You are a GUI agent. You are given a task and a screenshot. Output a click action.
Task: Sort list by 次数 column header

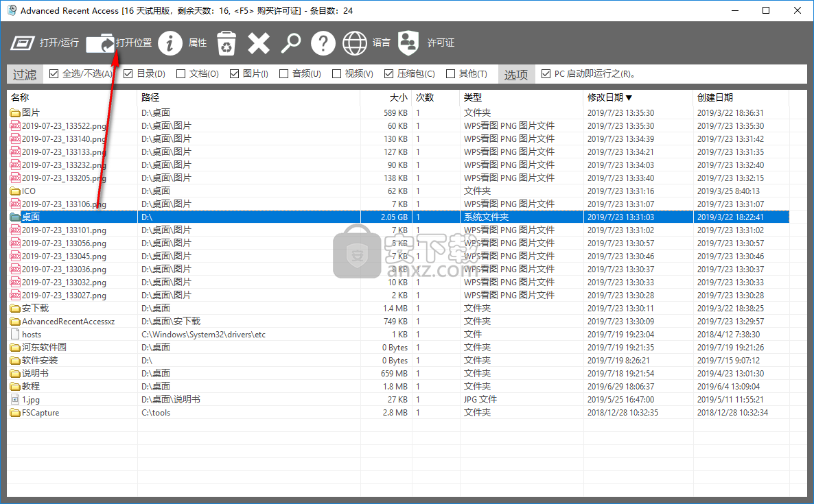click(436, 97)
